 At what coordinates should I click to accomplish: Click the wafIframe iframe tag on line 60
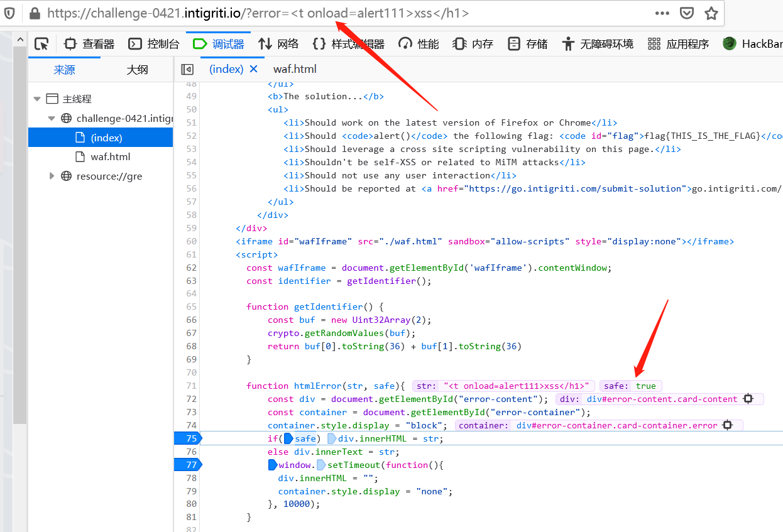coord(485,241)
